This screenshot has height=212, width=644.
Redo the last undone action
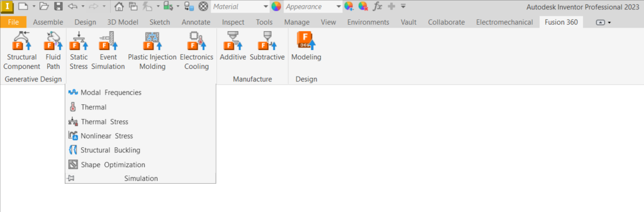pyautogui.click(x=94, y=6)
